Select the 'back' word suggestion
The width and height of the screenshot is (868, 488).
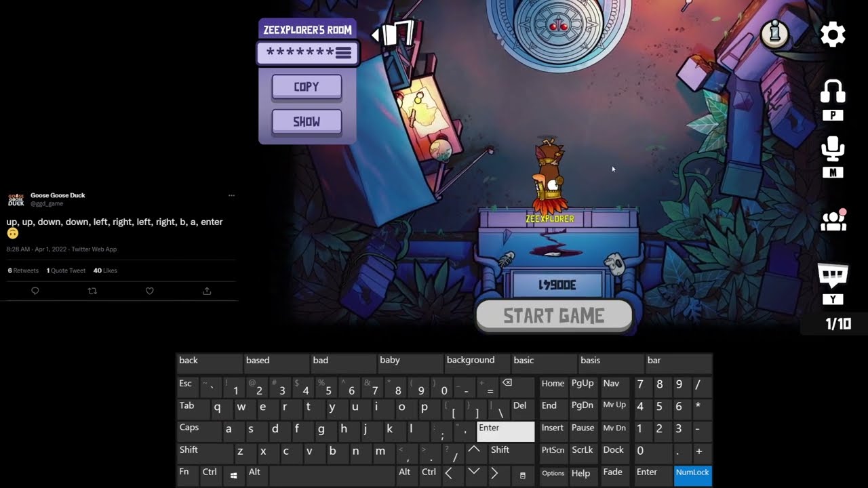coord(209,363)
